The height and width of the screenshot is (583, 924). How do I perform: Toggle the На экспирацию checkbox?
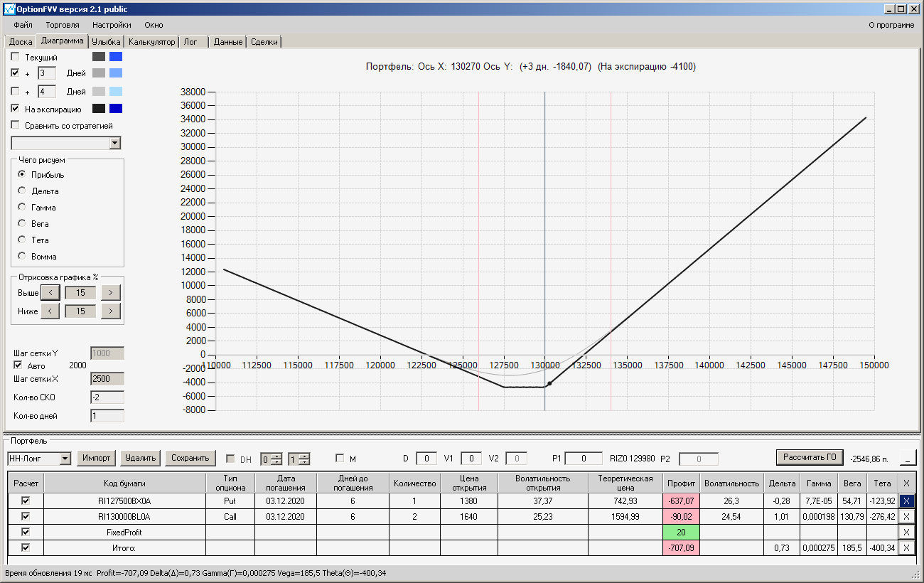tap(15, 109)
